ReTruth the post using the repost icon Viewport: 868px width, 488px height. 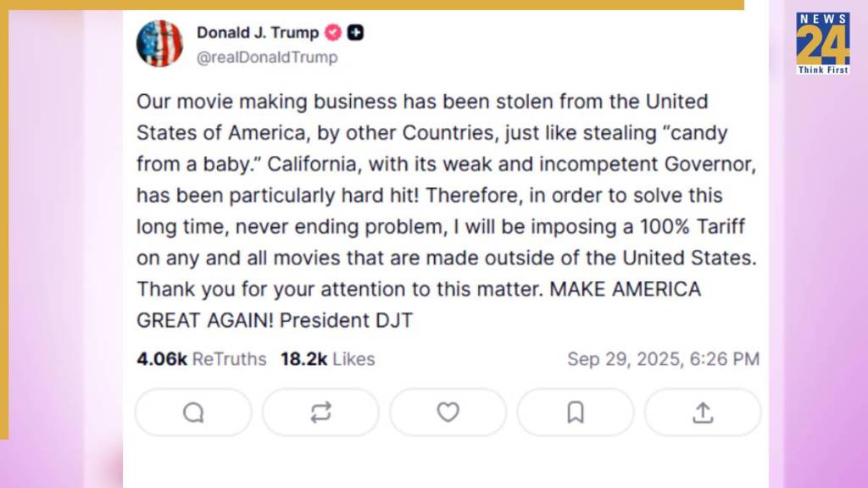320,413
